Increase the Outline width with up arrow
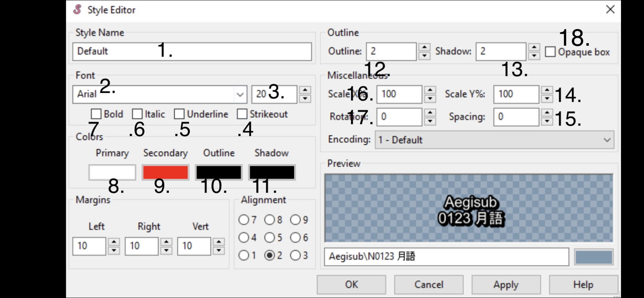 [424, 48]
